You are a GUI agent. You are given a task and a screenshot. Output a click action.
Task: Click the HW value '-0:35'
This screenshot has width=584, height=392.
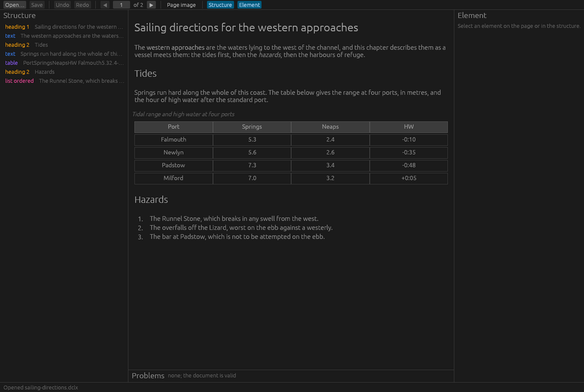point(409,152)
